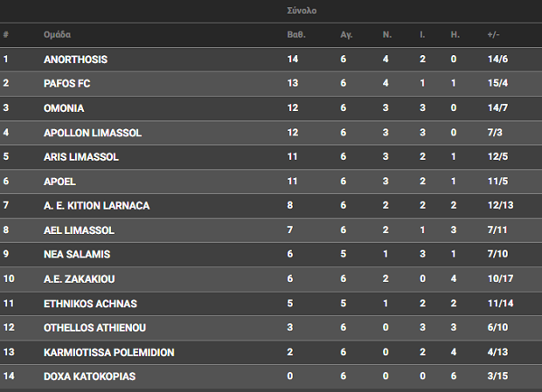The image size is (542, 392).
Task: Sort by the Βαθ. points column
Action: click(296, 34)
